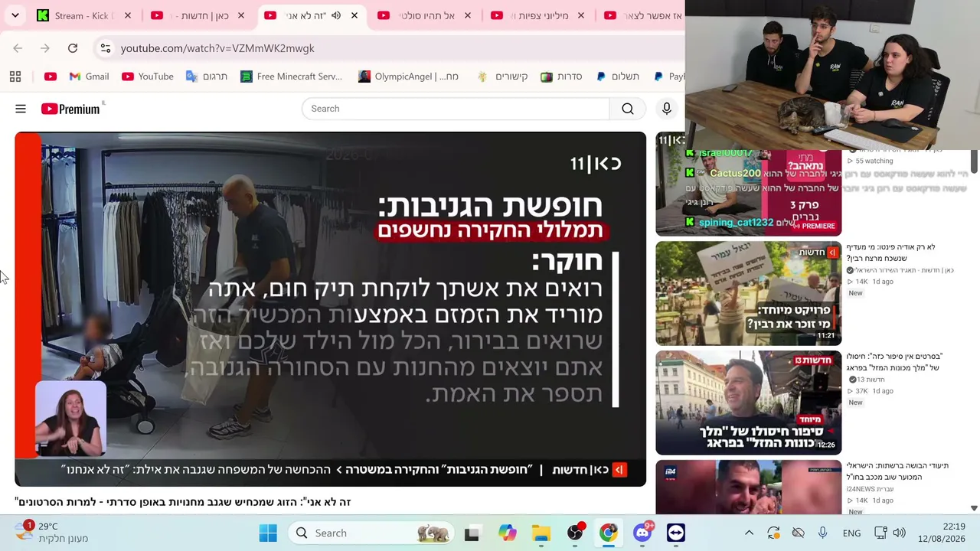Open the Free Minecraft Serv... bookmark
980x551 pixels.
pos(291,77)
